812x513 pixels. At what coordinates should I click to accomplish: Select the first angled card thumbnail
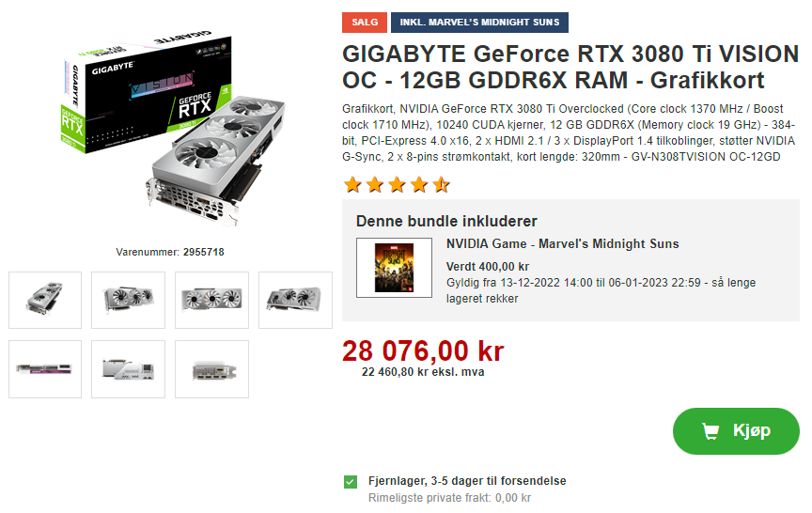click(x=45, y=300)
